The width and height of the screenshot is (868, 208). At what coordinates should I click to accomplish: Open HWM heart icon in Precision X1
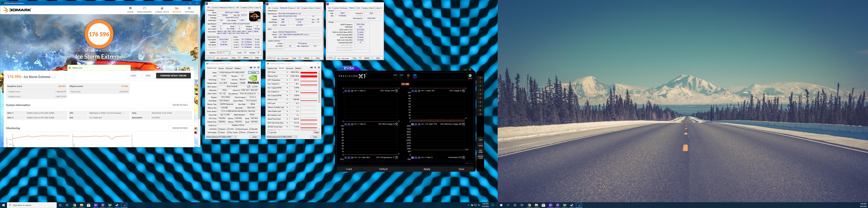pyautogui.click(x=415, y=76)
